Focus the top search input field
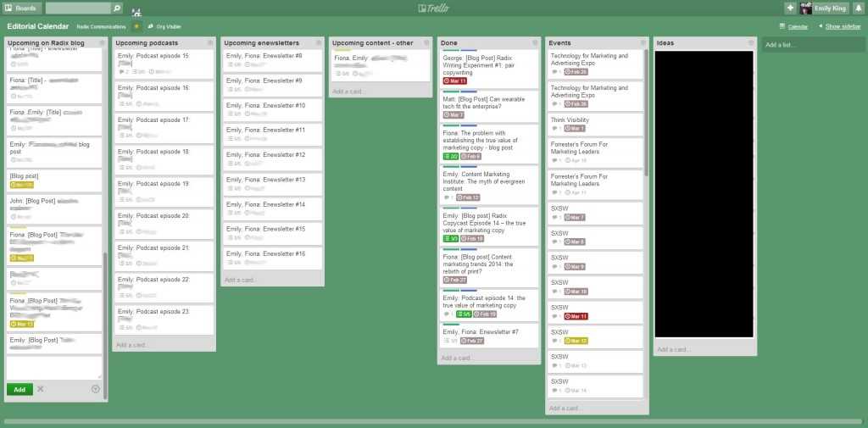Screen dimensions: 868x428 (78, 8)
